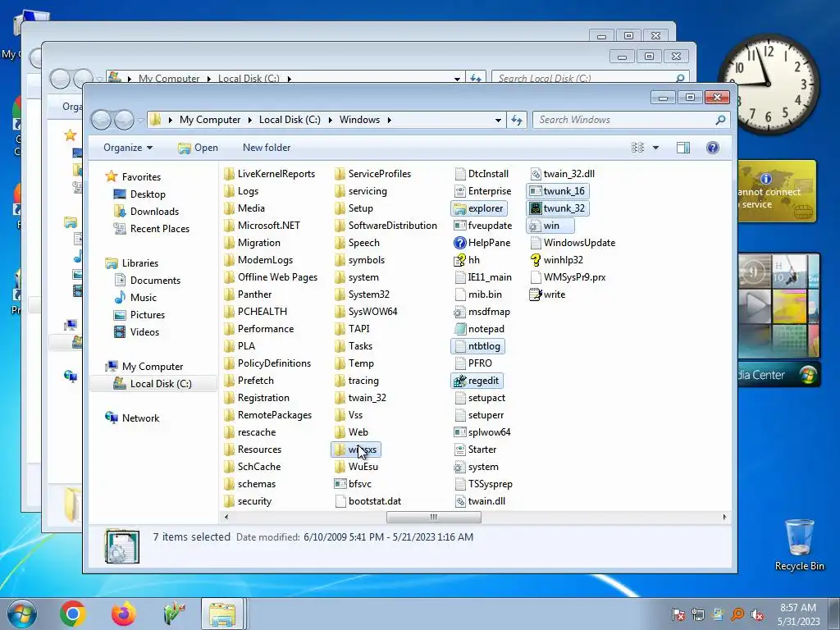Image resolution: width=840 pixels, height=630 pixels.
Task: Select the notepad application icon
Action: click(x=459, y=329)
